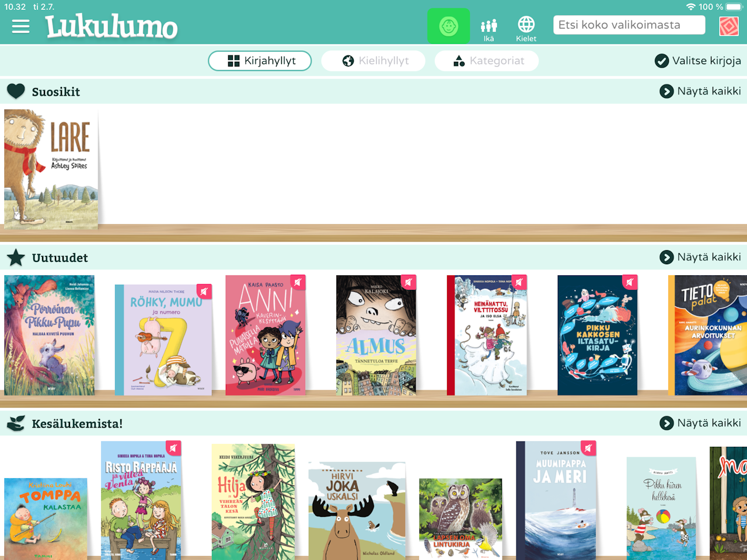Tap the heart icon next to Suosikit
The height and width of the screenshot is (560, 747).
(x=16, y=91)
